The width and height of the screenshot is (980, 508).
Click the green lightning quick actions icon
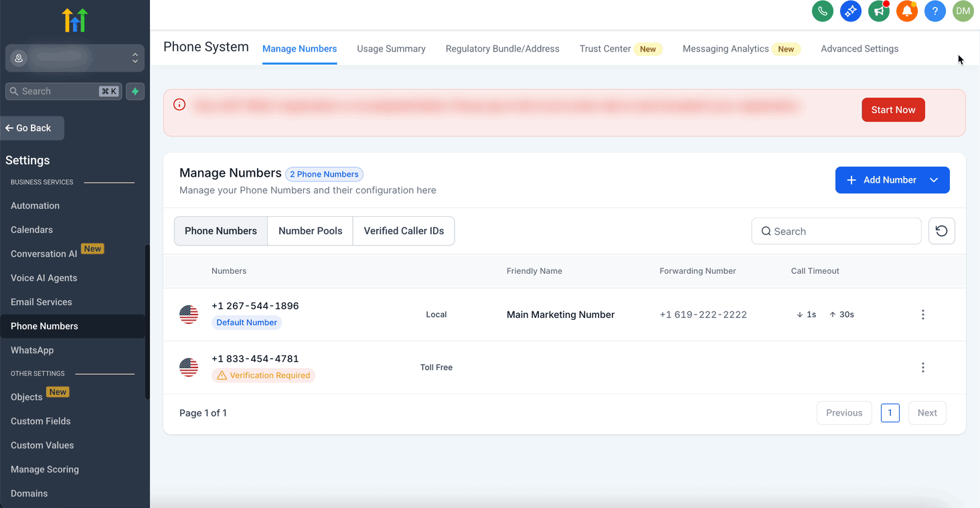[x=135, y=91]
